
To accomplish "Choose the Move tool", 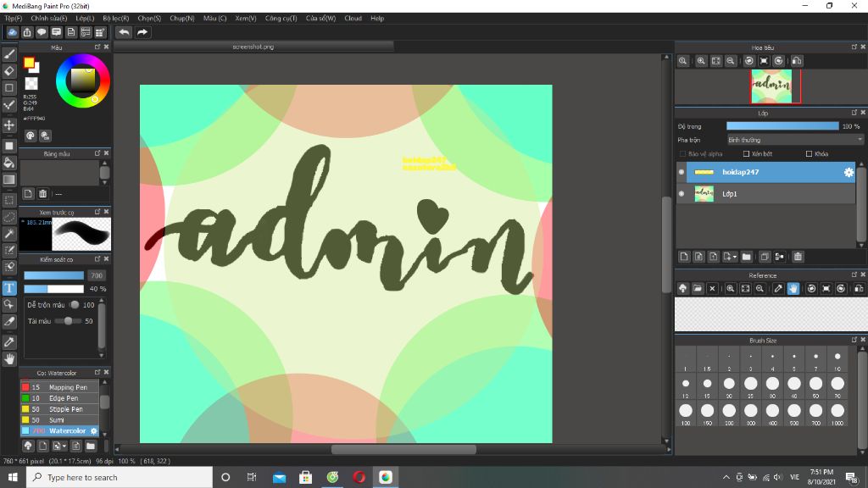I will pos(8,125).
